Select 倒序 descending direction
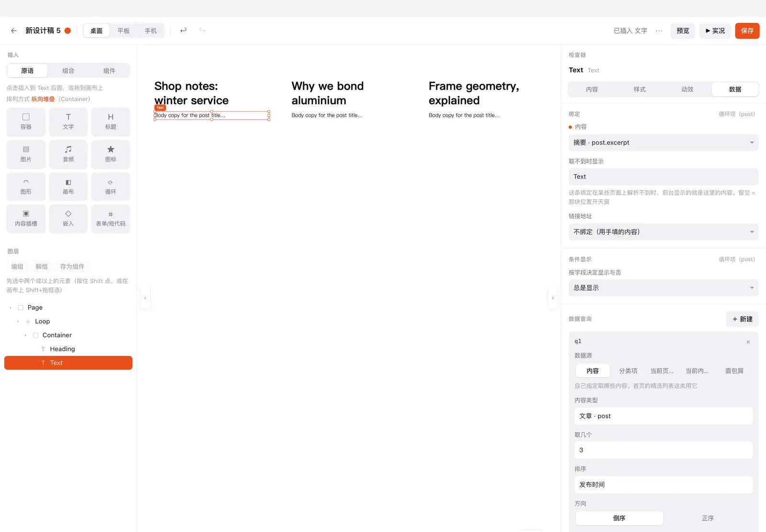 click(619, 518)
